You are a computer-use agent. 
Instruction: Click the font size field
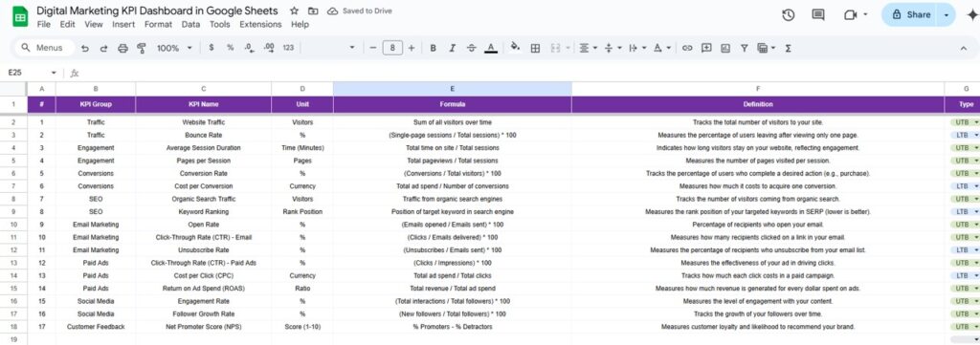coord(392,48)
